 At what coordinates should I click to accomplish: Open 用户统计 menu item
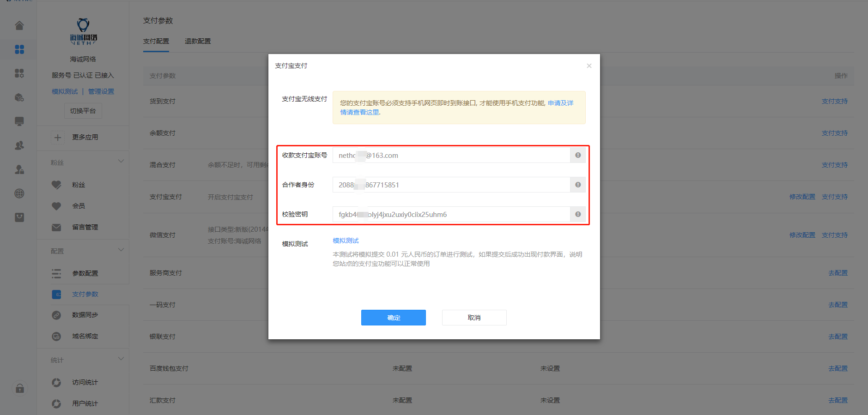85,403
